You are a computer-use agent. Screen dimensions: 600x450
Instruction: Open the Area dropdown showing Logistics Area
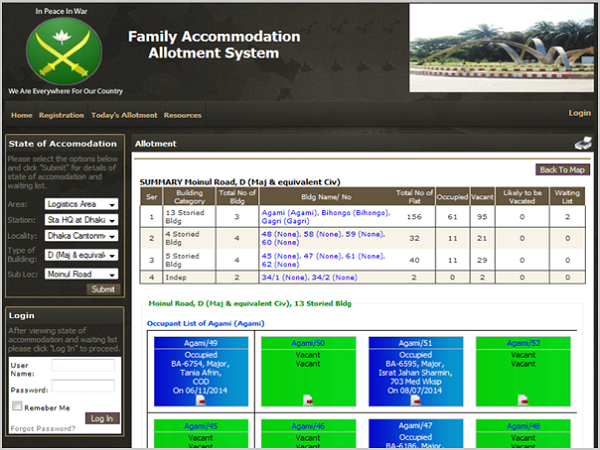[81, 204]
